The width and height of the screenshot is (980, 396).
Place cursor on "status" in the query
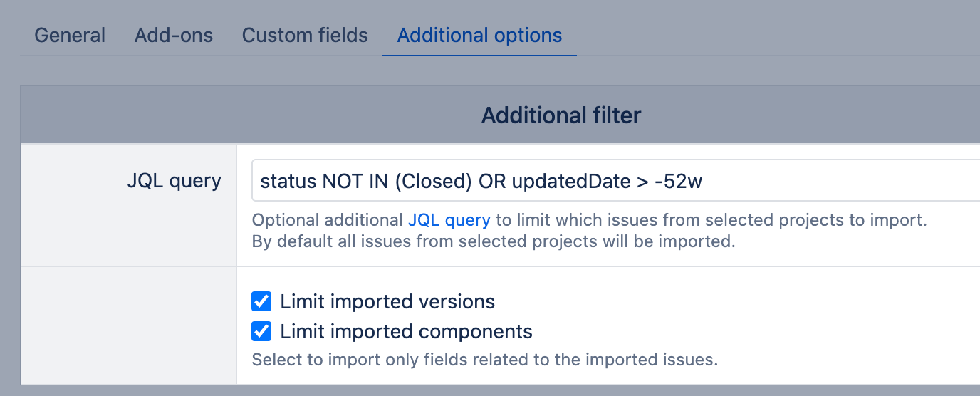(x=288, y=181)
